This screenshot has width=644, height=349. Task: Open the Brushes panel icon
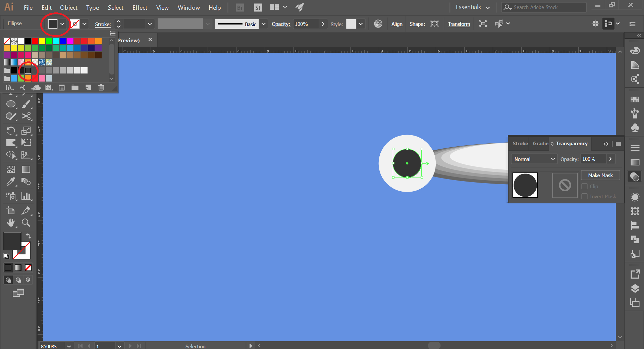click(635, 113)
